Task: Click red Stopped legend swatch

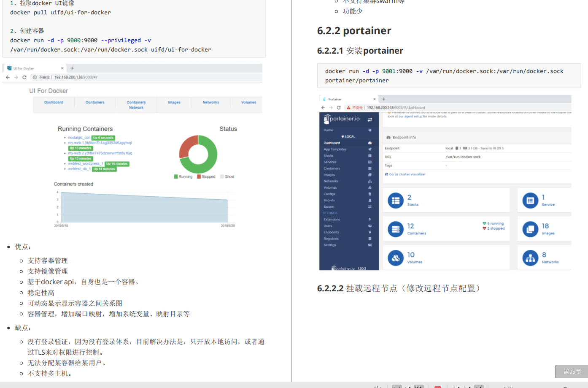Action: pyautogui.click(x=199, y=177)
